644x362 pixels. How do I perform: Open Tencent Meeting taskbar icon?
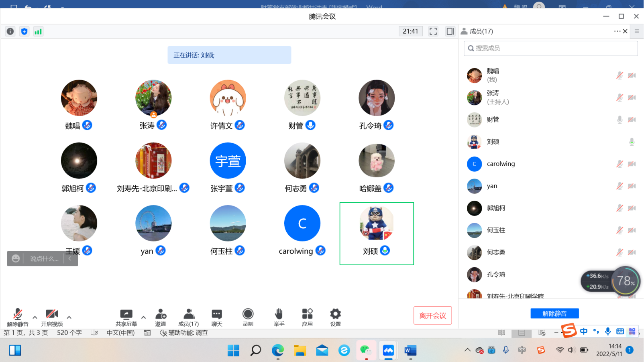point(388,350)
